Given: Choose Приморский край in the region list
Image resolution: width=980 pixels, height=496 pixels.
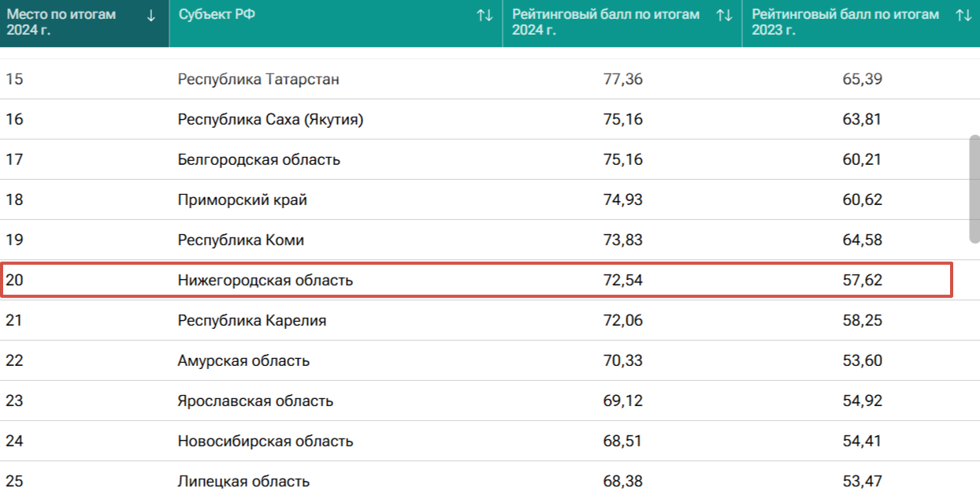Looking at the screenshot, I should tap(242, 200).
